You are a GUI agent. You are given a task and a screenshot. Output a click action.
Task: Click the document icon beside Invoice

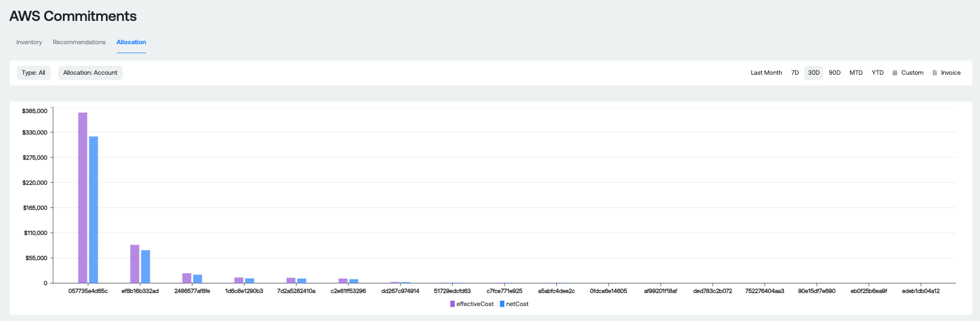[x=935, y=73]
